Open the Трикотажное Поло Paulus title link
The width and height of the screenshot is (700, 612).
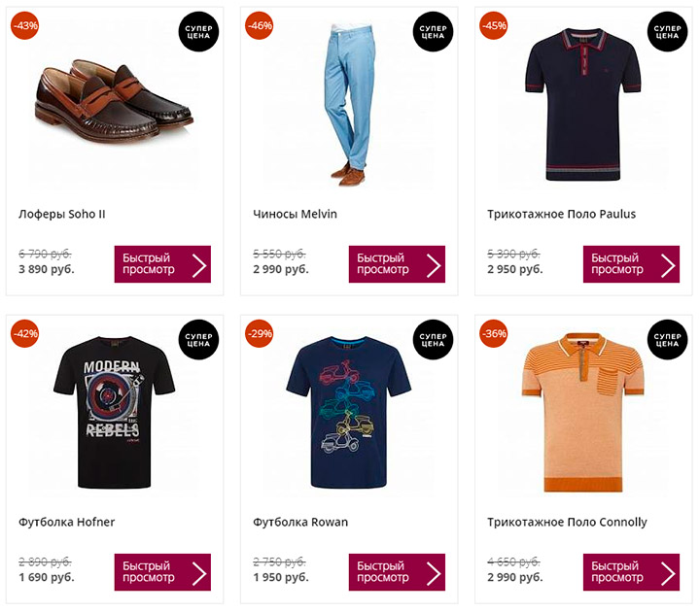[561, 214]
